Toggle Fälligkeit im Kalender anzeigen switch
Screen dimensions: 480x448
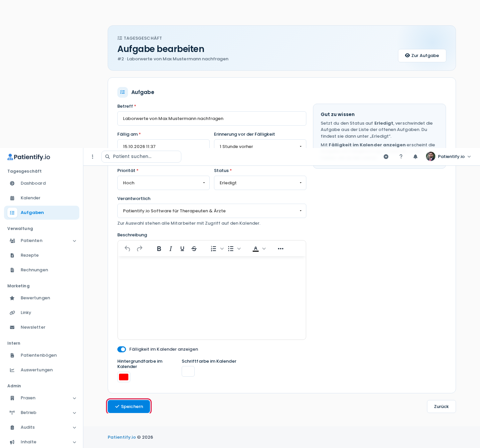(122, 349)
